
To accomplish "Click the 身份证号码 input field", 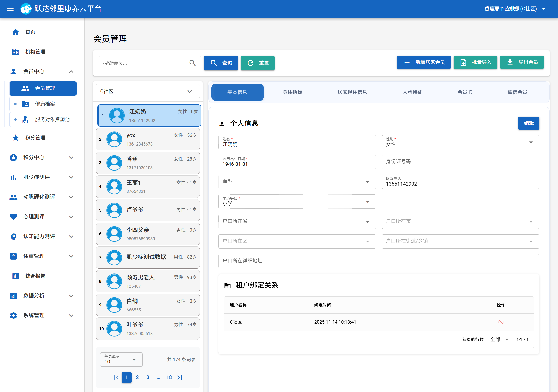I will click(x=460, y=162).
